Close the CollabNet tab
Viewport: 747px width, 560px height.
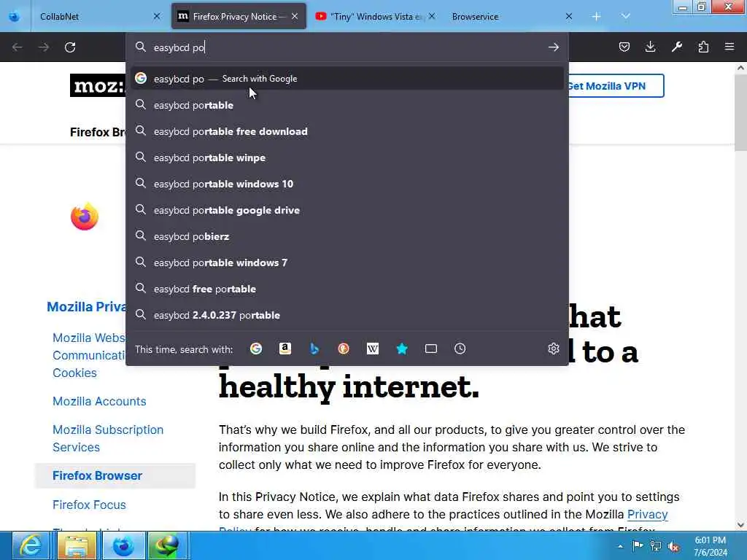point(157,16)
